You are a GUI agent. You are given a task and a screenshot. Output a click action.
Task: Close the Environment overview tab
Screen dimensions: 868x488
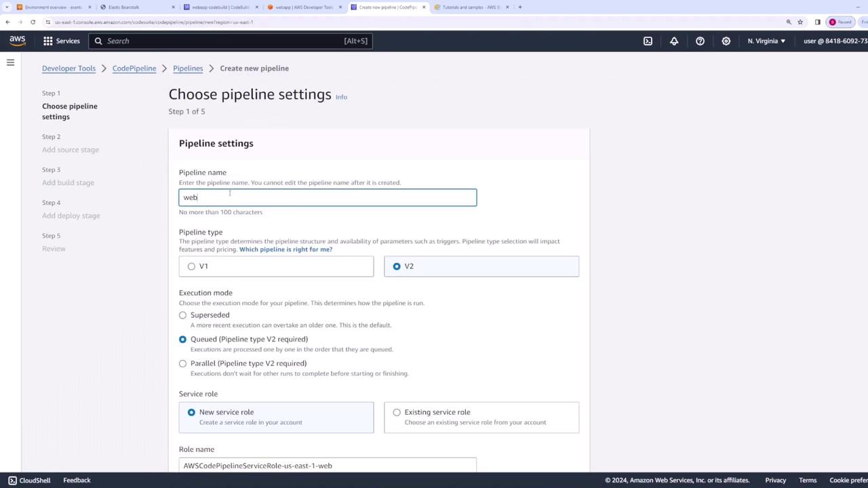(90, 7)
